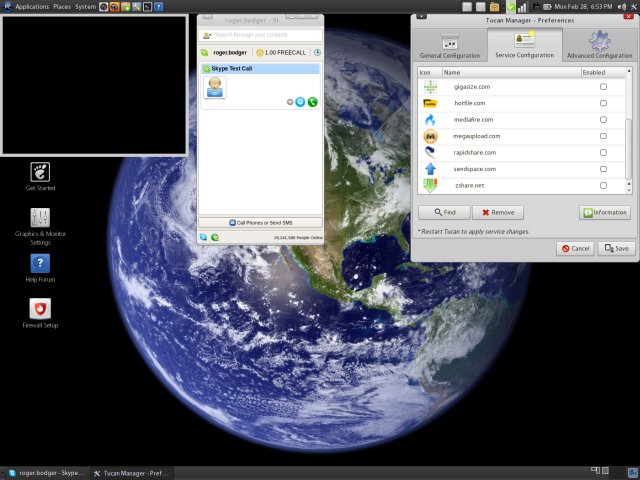Enable the gigasize.com service checkbox

pos(603,87)
